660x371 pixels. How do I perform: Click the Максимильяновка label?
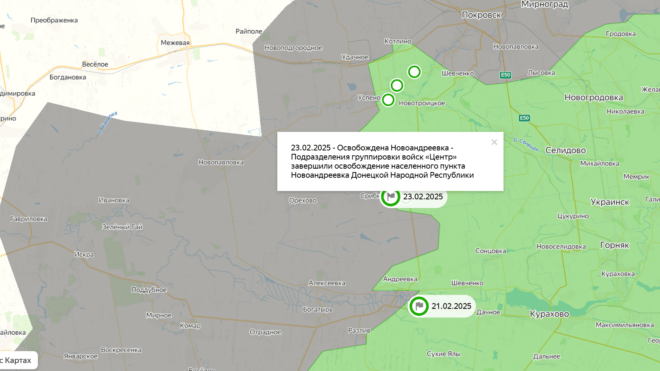pos(624,325)
